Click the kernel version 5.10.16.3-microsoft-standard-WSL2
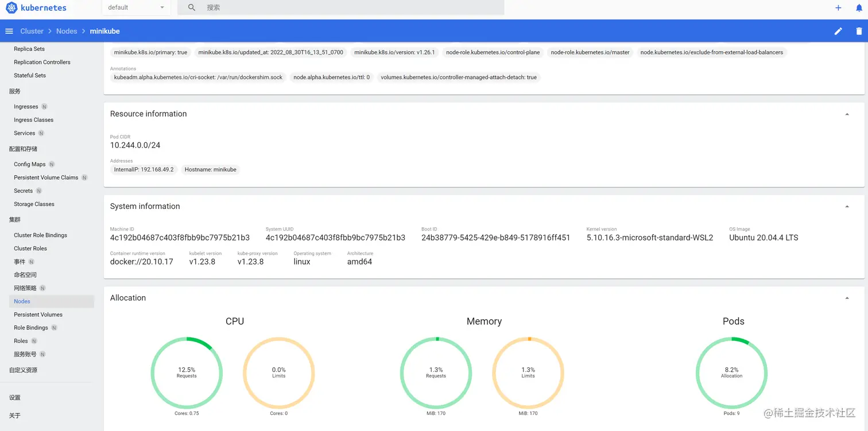This screenshot has height=431, width=868. [x=650, y=238]
